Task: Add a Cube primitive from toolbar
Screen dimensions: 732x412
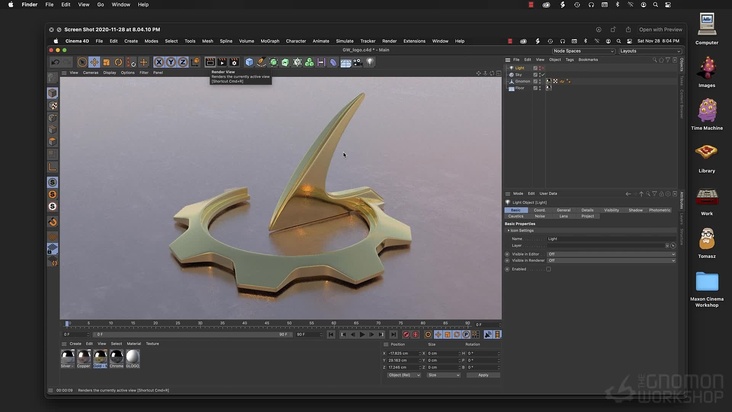Action: tap(249, 62)
